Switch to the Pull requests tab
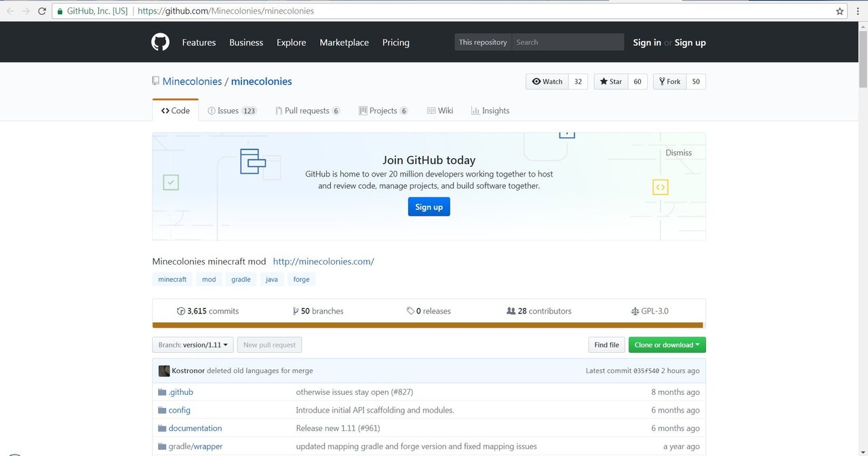Image resolution: width=868 pixels, height=456 pixels. [x=308, y=111]
